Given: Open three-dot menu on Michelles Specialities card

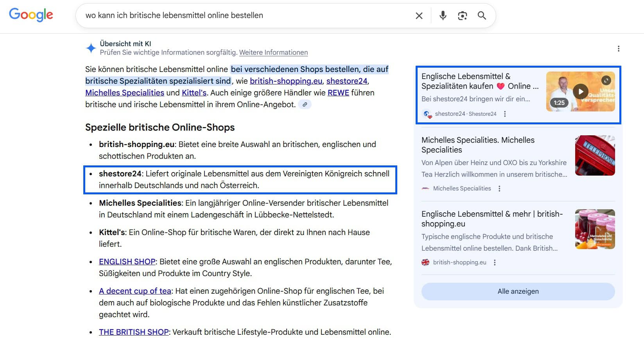Looking at the screenshot, I should [499, 188].
